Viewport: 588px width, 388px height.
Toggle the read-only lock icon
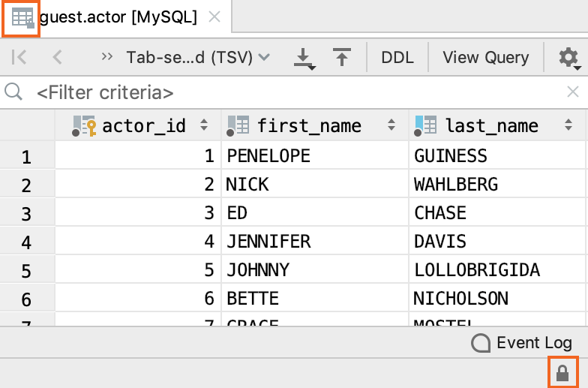point(562,372)
